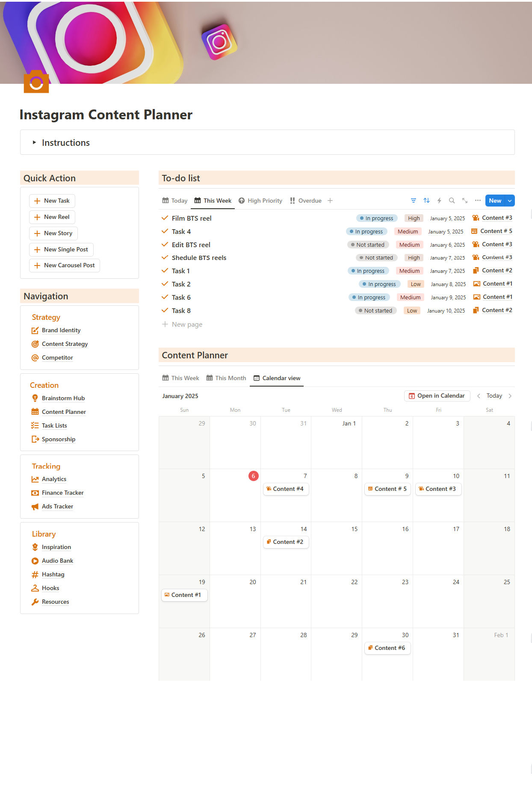Click the New Single Post button
Screen dimensions: 532x809
[x=61, y=249]
